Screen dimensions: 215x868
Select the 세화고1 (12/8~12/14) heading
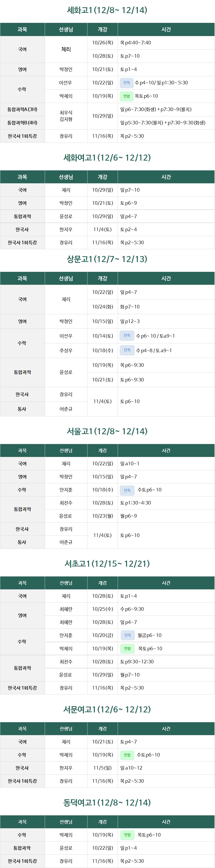point(107,10)
